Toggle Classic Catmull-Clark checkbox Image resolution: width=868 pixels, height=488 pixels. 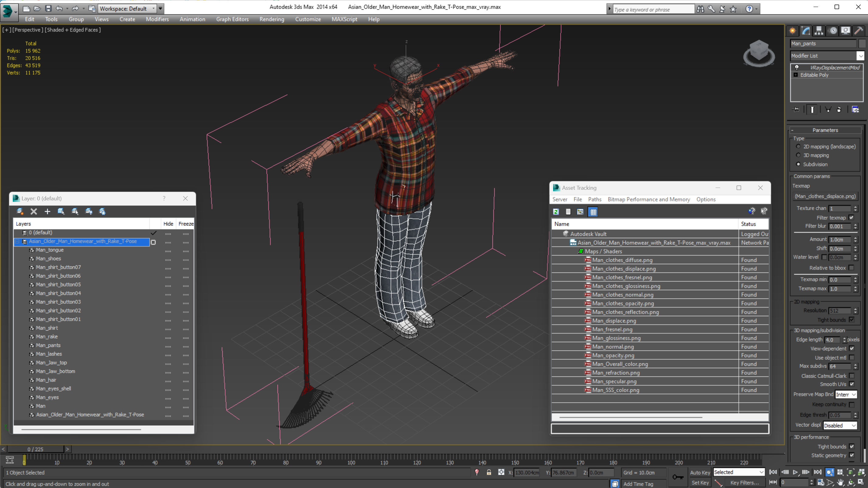(852, 376)
